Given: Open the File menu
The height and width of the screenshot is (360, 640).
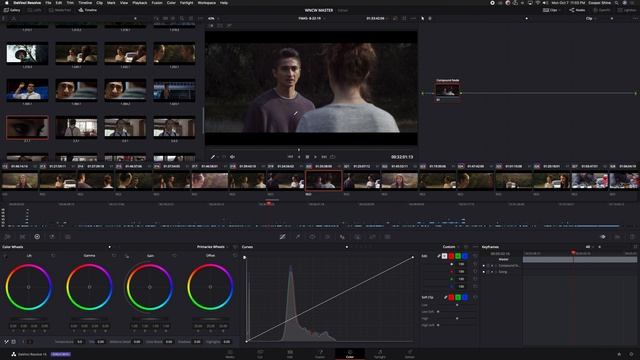Looking at the screenshot, I should pos(48,3).
